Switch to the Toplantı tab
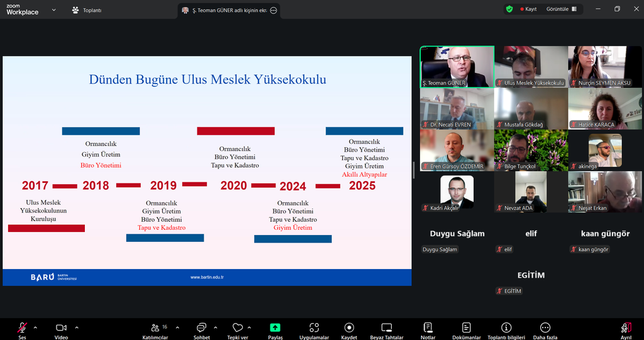Image resolution: width=644 pixels, height=340 pixels. (x=87, y=10)
